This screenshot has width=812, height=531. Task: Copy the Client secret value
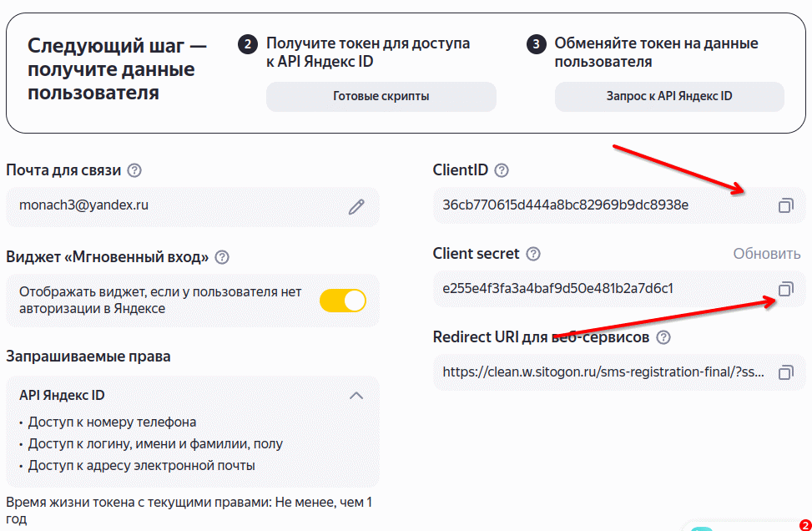click(785, 289)
